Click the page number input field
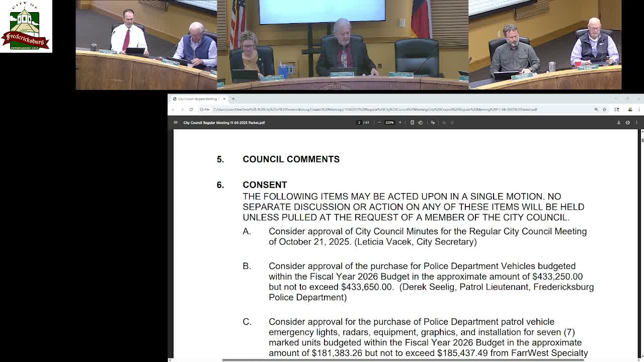 tap(359, 122)
